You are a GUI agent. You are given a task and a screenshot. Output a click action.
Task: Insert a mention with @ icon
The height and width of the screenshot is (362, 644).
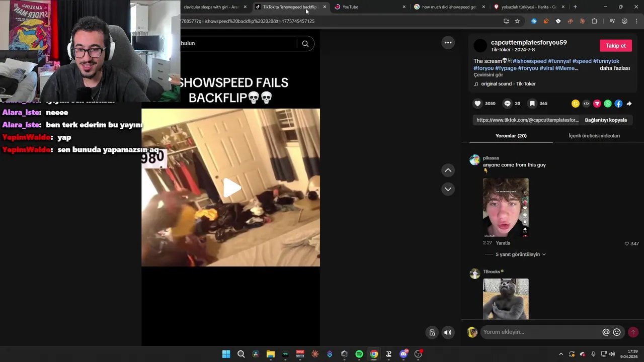coord(606,332)
